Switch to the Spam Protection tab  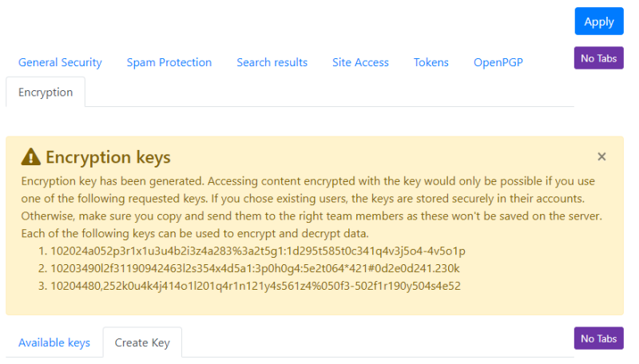(x=169, y=62)
